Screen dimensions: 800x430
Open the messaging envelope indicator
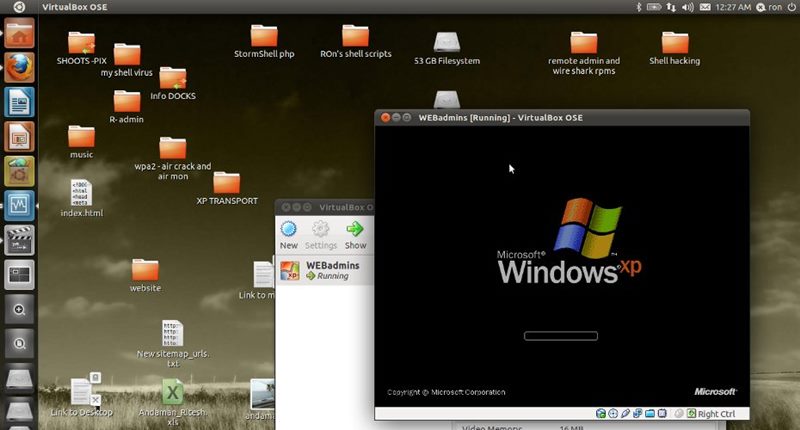click(705, 7)
